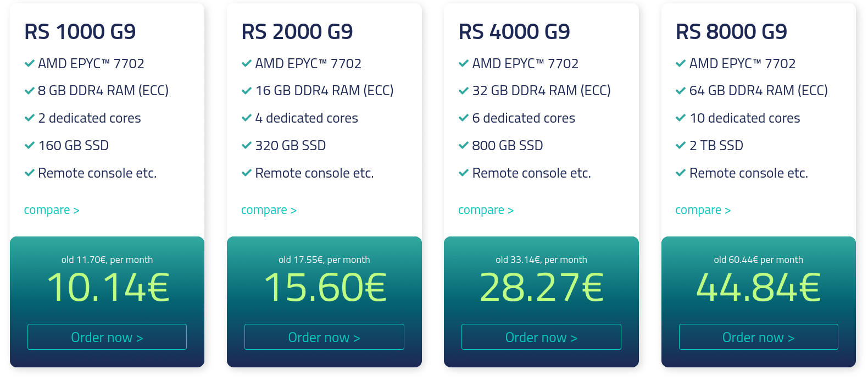Image resolution: width=868 pixels, height=380 pixels.
Task: Click checkmark icon beside 8 GB DDR4 RAM
Action: coord(30,91)
